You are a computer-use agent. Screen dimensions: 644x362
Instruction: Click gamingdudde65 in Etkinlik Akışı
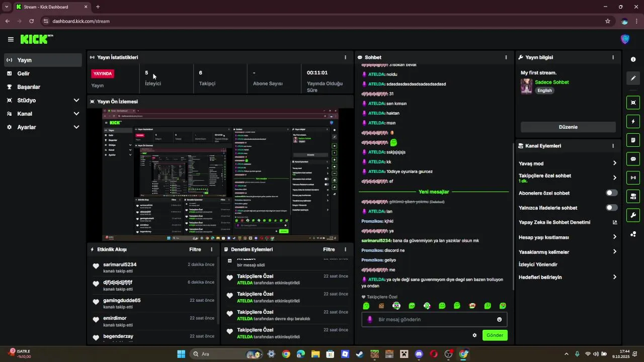(x=122, y=301)
